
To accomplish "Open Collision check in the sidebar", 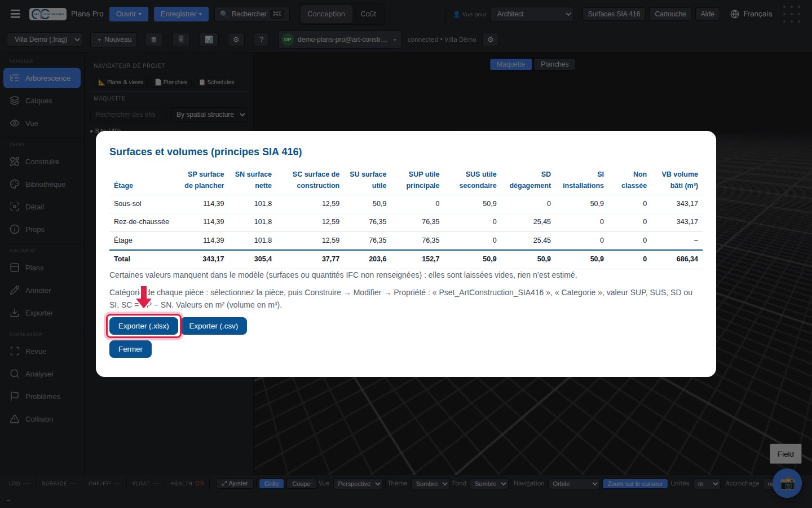I will [42, 419].
